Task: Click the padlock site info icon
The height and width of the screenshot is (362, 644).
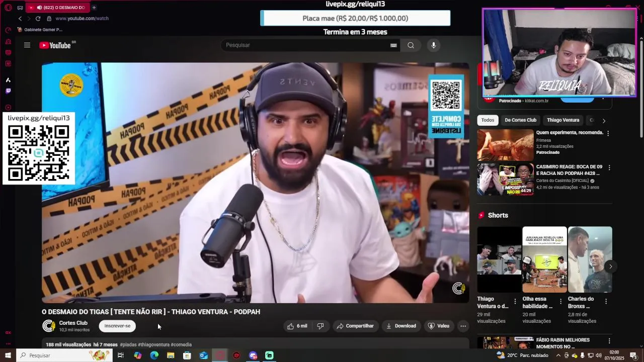Action: tap(49, 19)
